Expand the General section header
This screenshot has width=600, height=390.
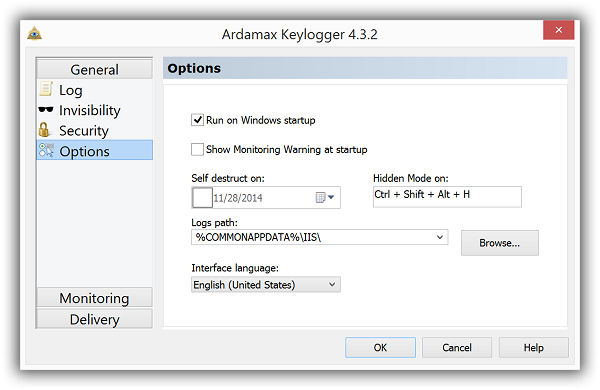(95, 69)
